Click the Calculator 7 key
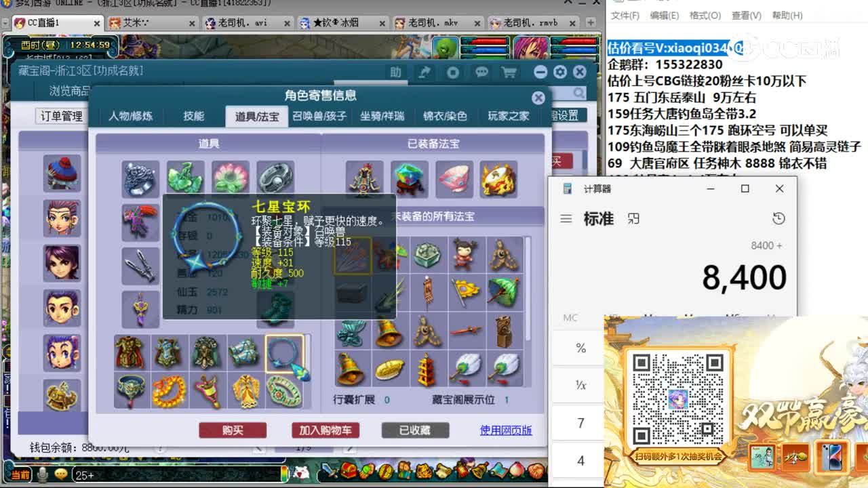Viewport: 868px width, 488px height. coord(580,423)
